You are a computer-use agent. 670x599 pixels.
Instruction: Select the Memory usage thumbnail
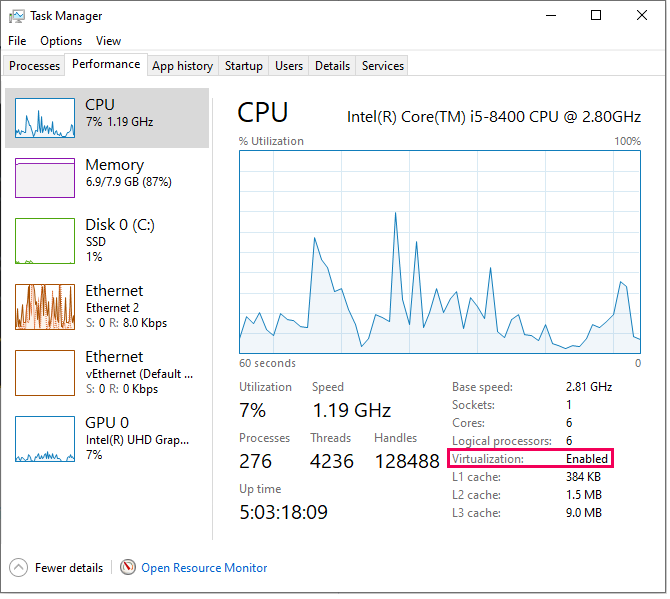point(45,178)
